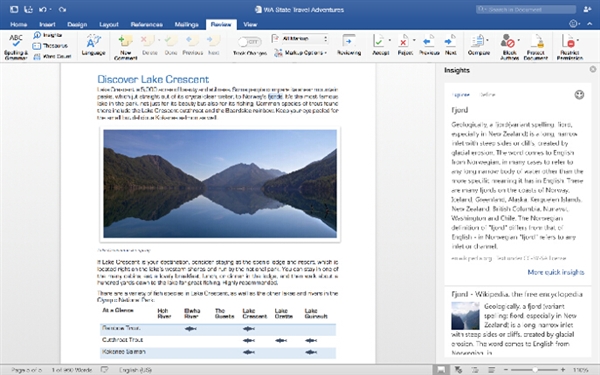Viewport: 600px width, 375px height.
Task: Click the Restrict Permission icon
Action: (x=568, y=40)
